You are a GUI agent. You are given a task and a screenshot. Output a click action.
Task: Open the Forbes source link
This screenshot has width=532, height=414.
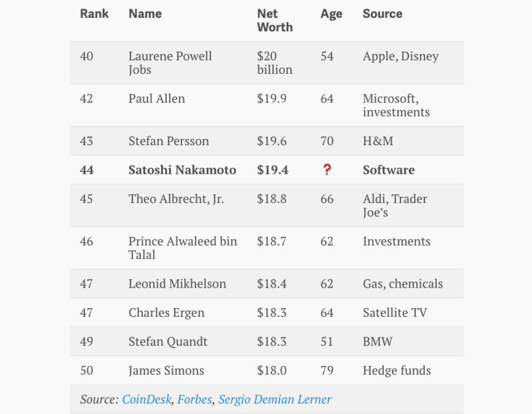click(196, 399)
